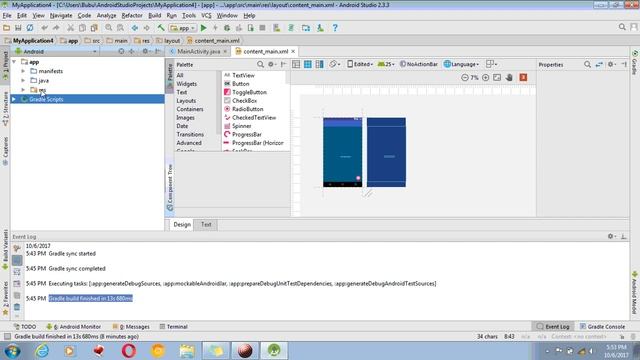Open the Android project view dropdown
This screenshot has width=640, height=360.
(x=56, y=51)
